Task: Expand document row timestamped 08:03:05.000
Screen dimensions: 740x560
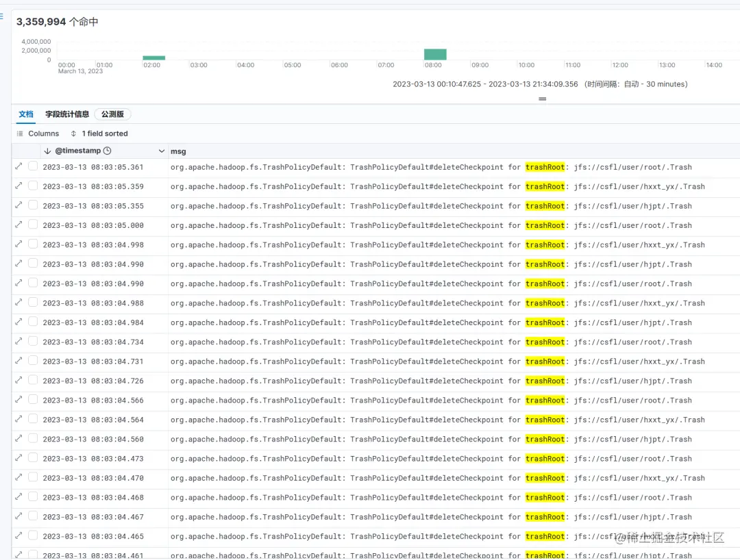Action: coord(18,225)
